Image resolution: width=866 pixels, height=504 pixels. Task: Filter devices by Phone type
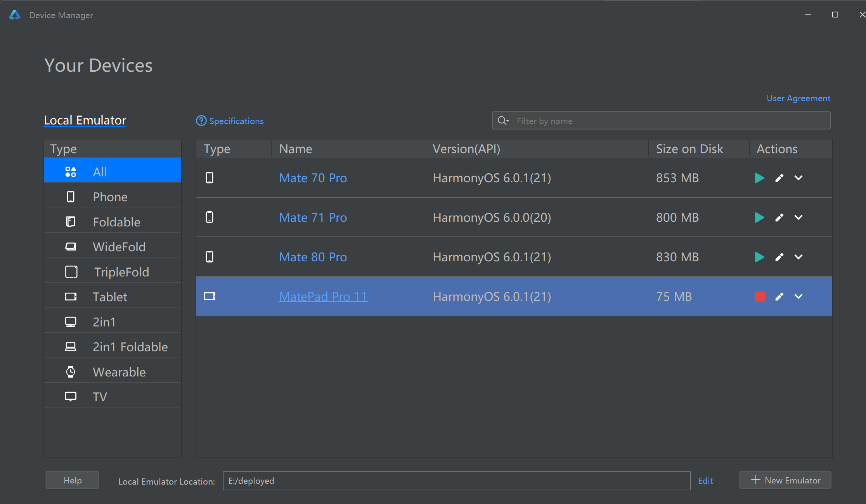click(x=113, y=195)
